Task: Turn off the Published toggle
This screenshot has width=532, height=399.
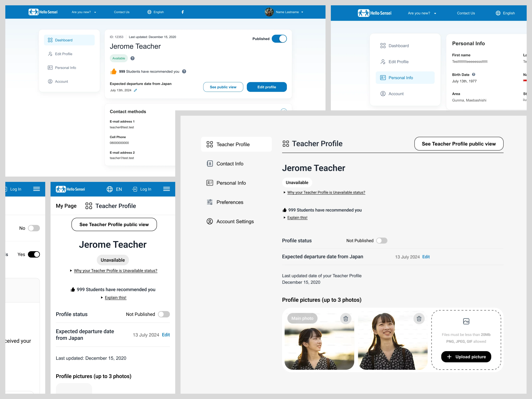Action: [x=279, y=39]
